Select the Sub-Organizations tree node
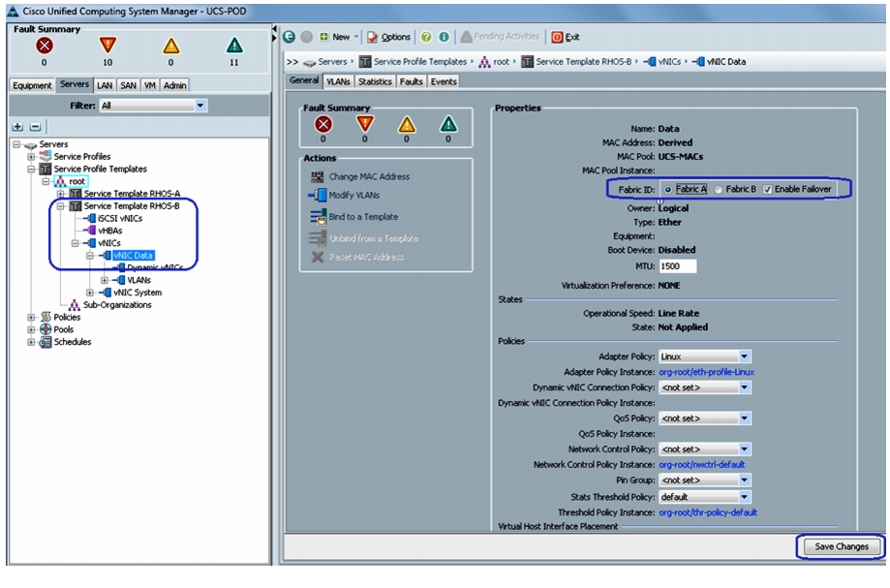The image size is (890, 588). pyautogui.click(x=117, y=305)
